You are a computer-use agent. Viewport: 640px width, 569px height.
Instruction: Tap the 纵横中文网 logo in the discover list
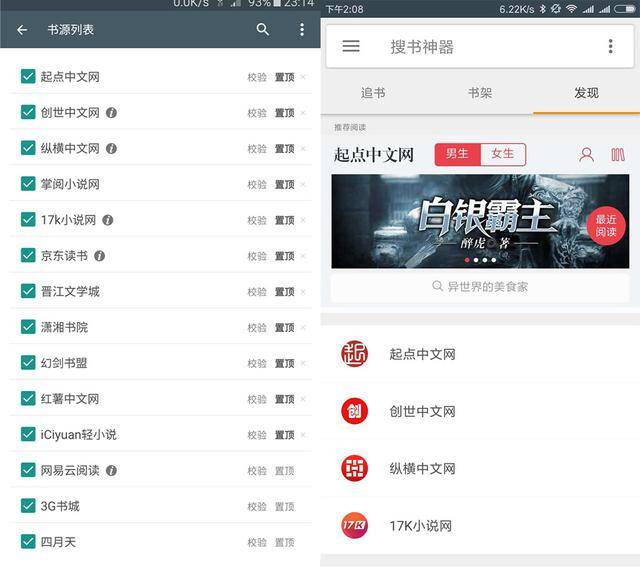click(x=354, y=468)
